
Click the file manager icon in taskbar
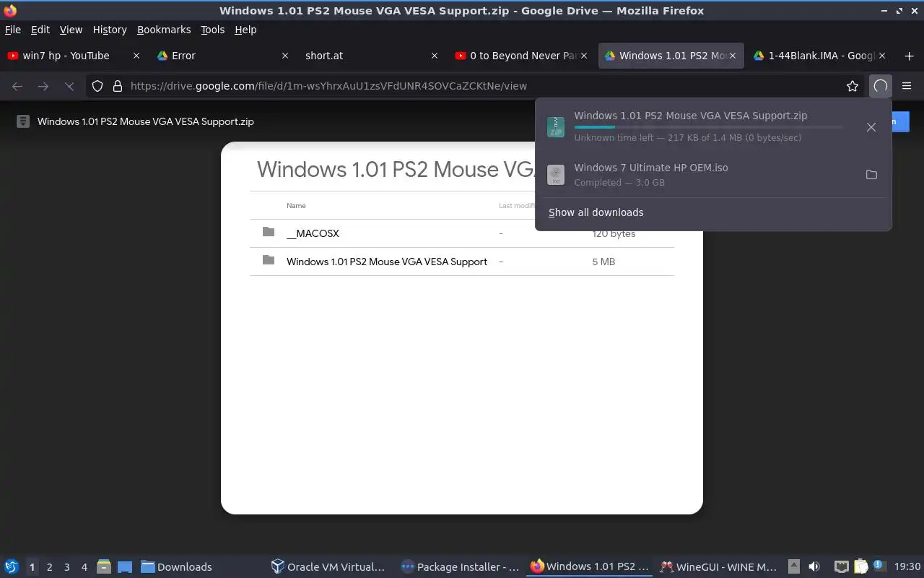pyautogui.click(x=103, y=566)
